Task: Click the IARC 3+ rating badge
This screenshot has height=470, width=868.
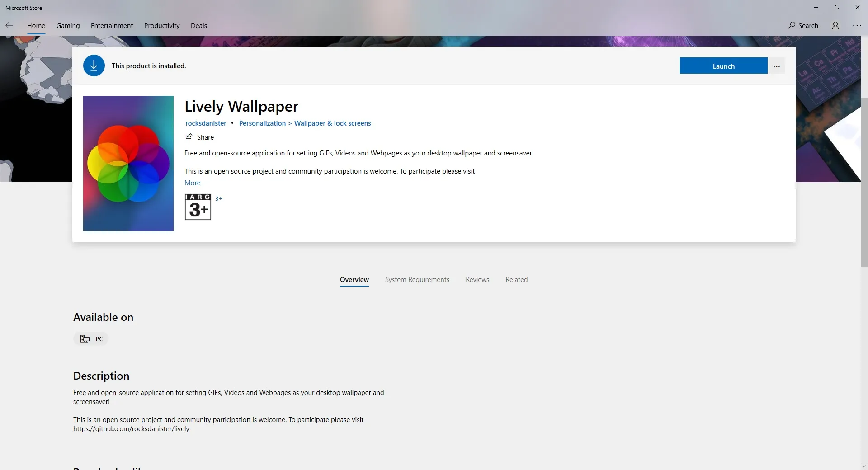Action: pos(198,207)
